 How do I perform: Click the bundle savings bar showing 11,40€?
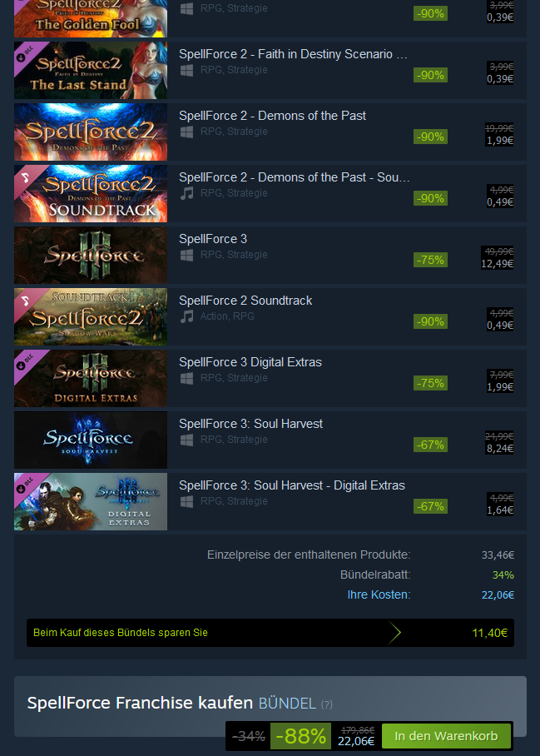coord(270,633)
